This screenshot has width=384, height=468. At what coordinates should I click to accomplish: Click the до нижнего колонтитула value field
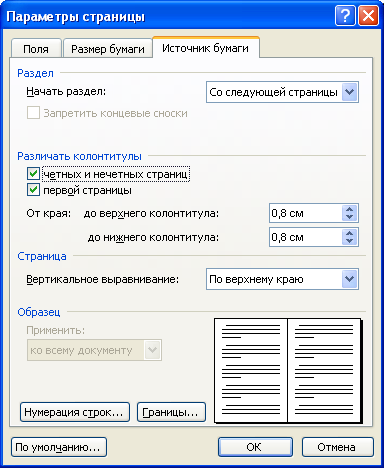point(306,237)
